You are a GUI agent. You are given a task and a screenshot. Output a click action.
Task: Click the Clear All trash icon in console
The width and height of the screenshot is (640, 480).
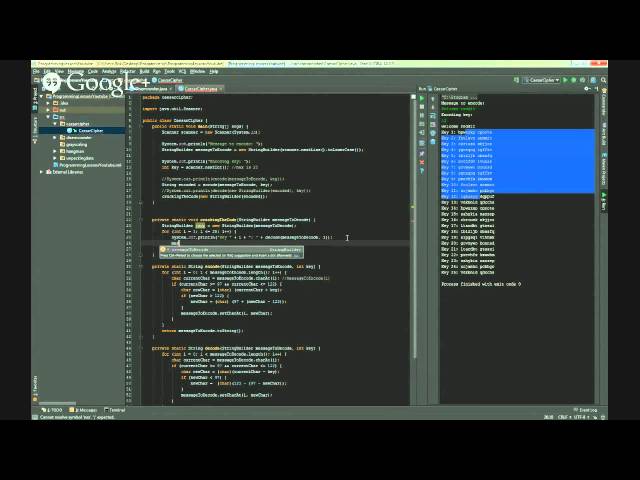433,141
